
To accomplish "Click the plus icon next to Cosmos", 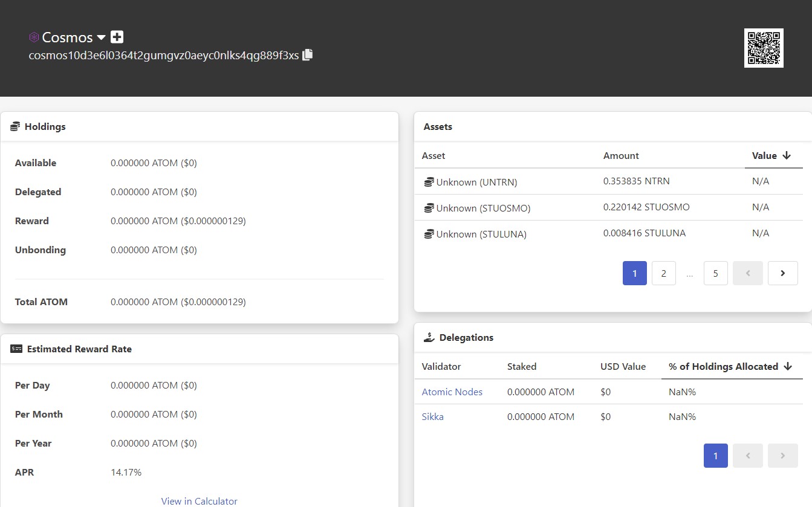I will (117, 37).
